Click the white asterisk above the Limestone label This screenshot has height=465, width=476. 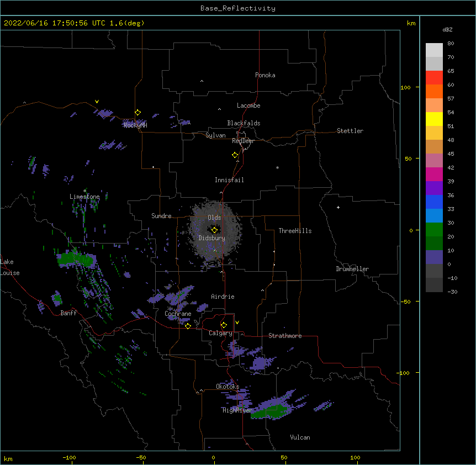point(84,191)
